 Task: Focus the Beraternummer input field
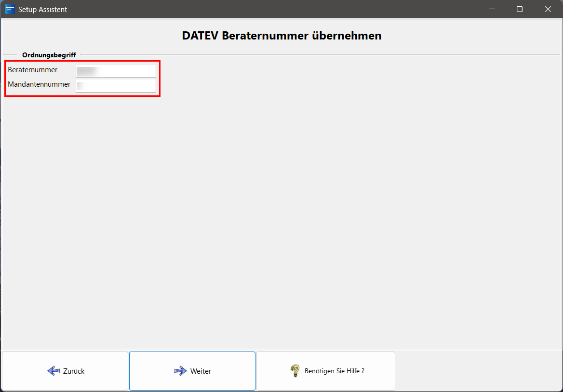(x=116, y=71)
